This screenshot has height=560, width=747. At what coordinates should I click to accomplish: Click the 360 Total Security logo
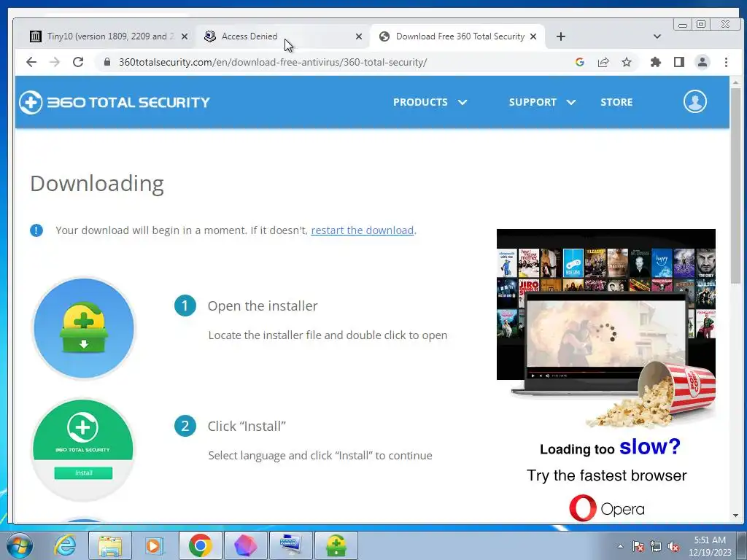point(115,102)
